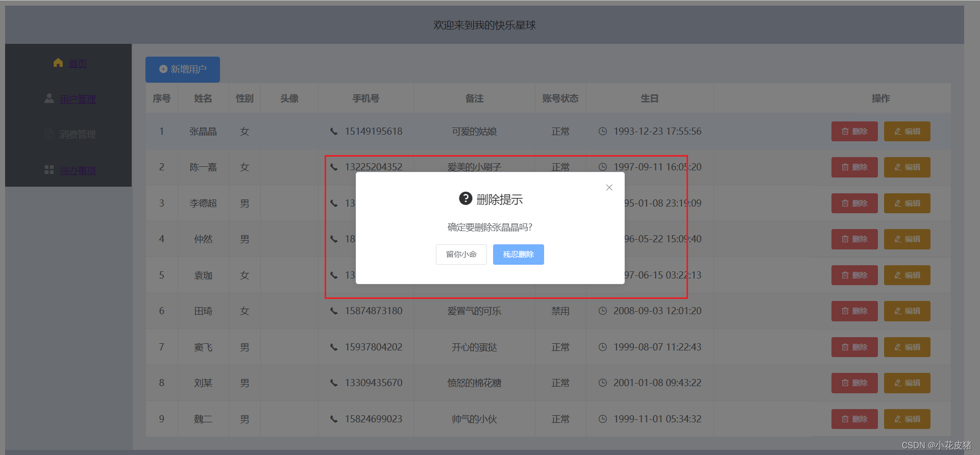Open 消费管理 in the sidebar
980x455 pixels.
(x=78, y=135)
